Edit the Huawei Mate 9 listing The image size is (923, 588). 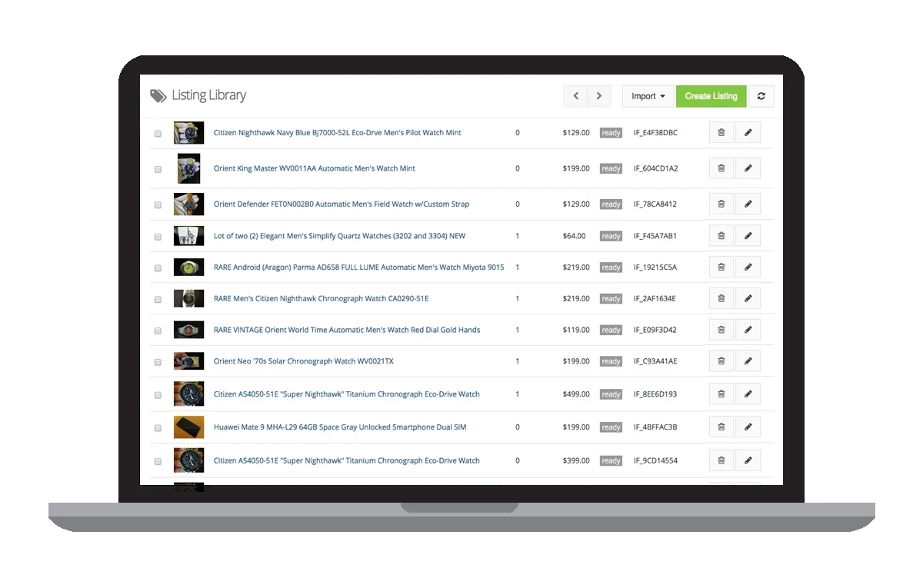point(748,427)
